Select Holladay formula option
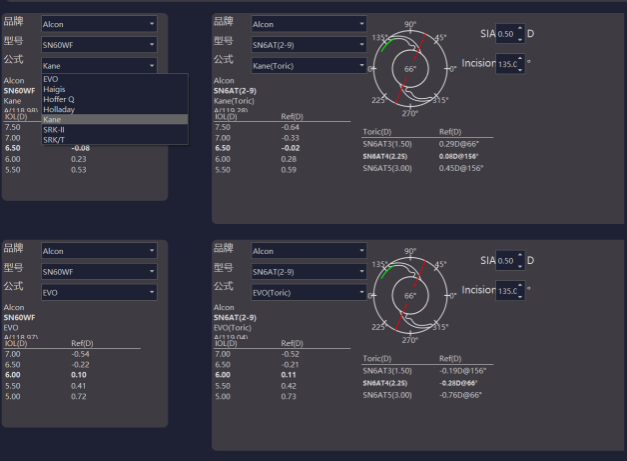 tap(58, 109)
